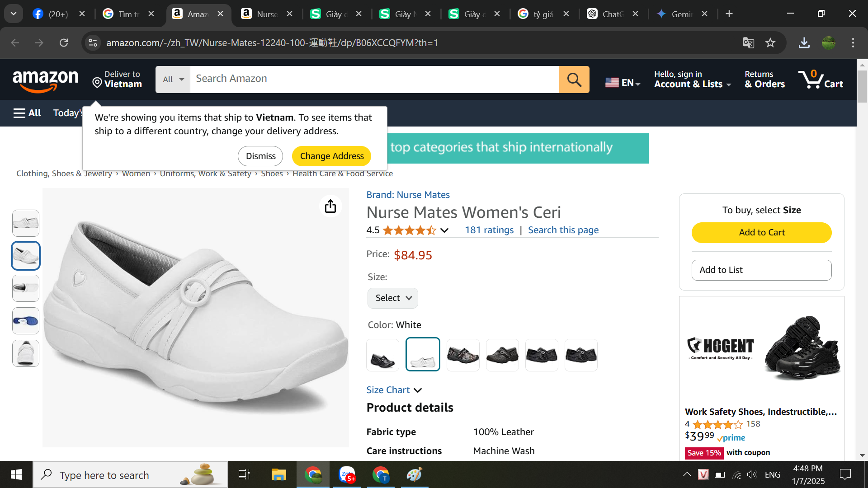Expand the Size Chart section
Image resolution: width=868 pixels, height=488 pixels.
[x=394, y=390]
